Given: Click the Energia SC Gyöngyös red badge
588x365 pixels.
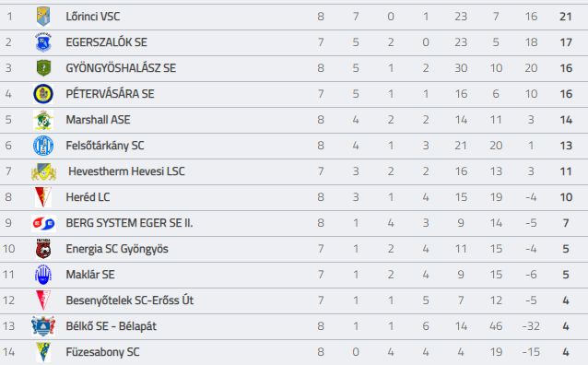Looking at the screenshot, I should pos(43,249).
